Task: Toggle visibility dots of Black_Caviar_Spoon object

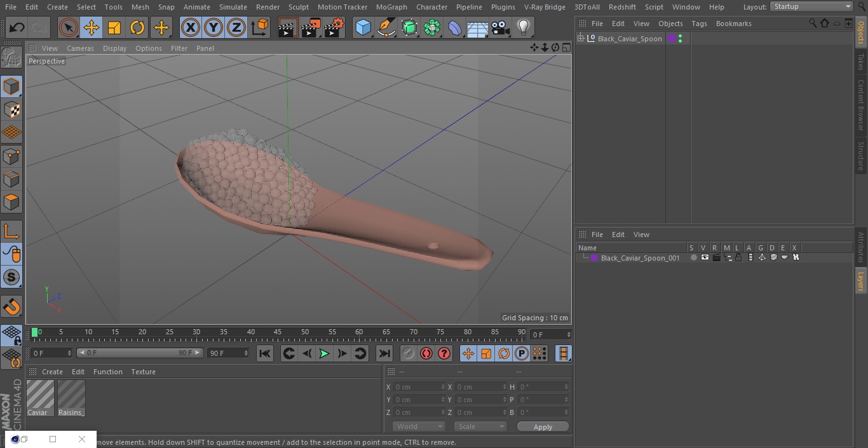Action: tap(680, 39)
